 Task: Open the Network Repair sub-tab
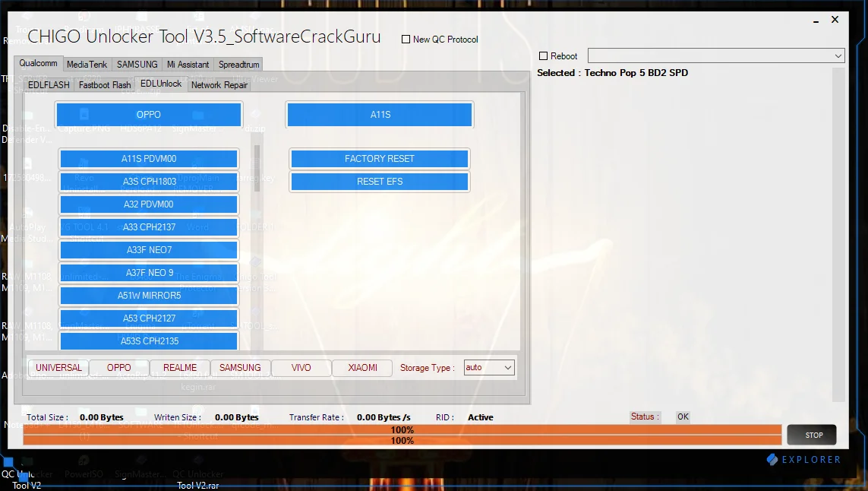pos(219,85)
